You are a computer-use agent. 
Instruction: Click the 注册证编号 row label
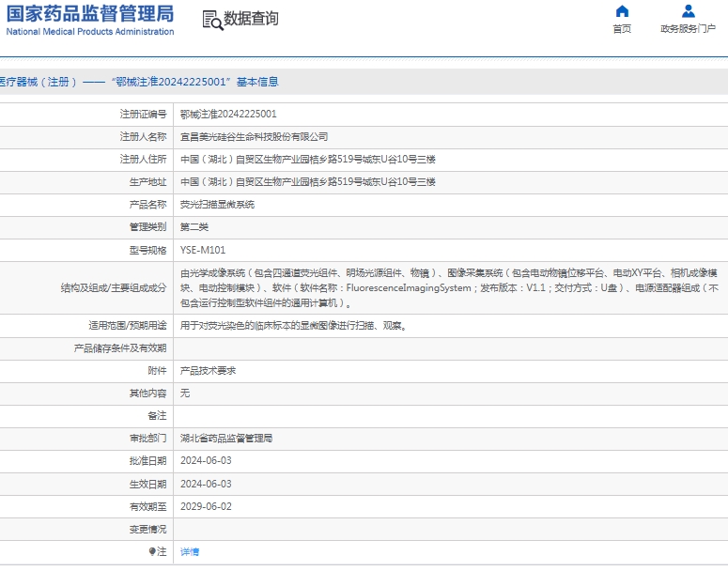pyautogui.click(x=143, y=114)
